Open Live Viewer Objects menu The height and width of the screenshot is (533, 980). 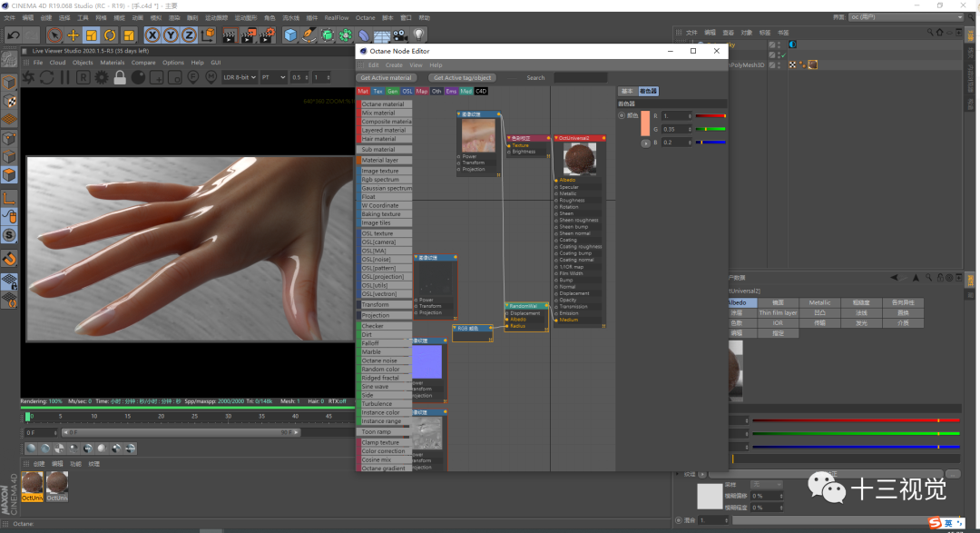83,63
